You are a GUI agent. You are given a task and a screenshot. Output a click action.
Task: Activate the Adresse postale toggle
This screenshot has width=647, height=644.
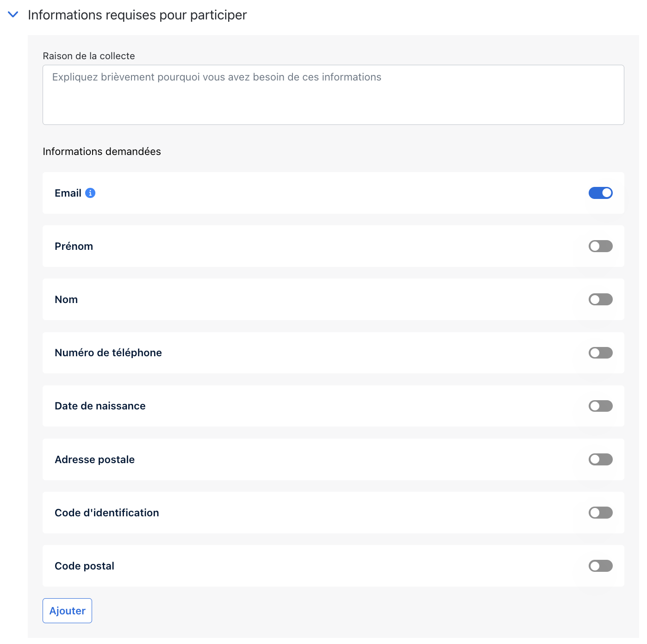pyautogui.click(x=600, y=459)
